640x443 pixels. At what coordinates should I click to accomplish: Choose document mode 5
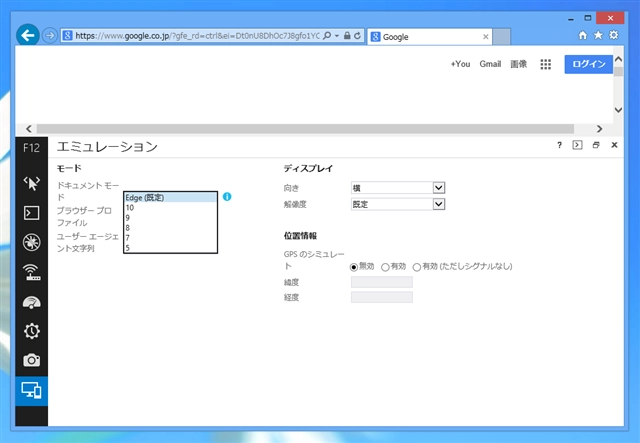170,248
